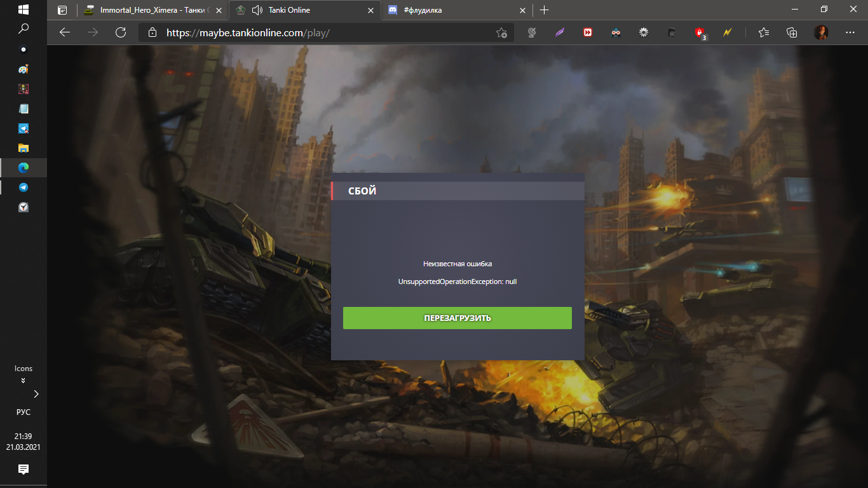Go back to the previous page
868x488 pixels.
point(65,32)
